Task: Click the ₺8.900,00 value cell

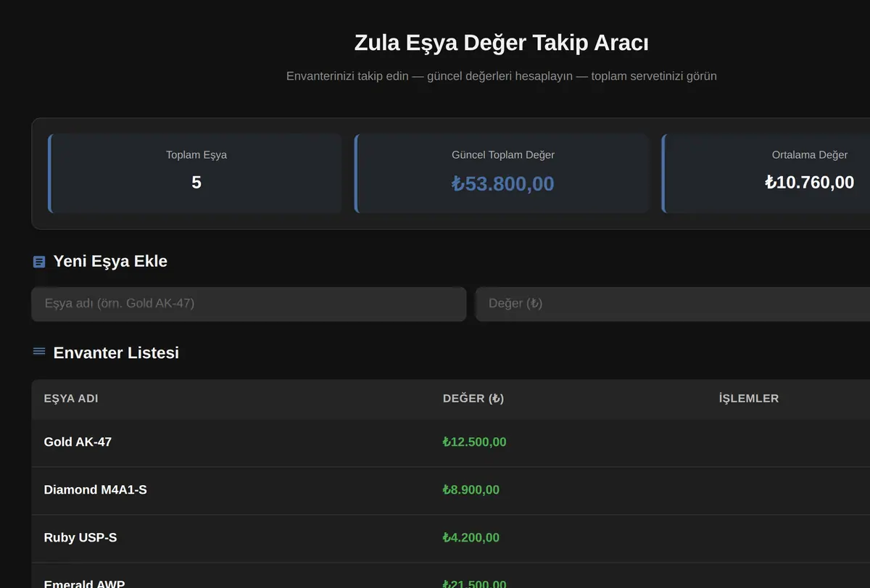Action: pyautogui.click(x=471, y=490)
